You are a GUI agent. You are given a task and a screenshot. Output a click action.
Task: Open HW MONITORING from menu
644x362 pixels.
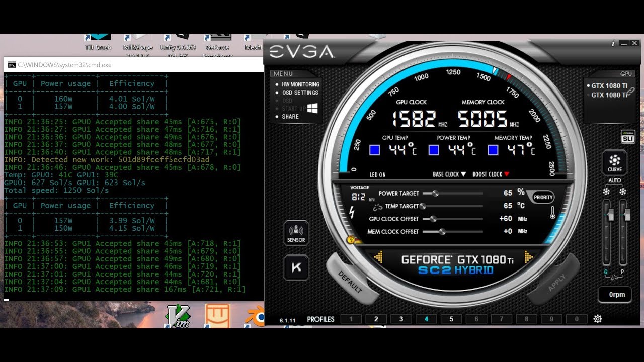300,85
